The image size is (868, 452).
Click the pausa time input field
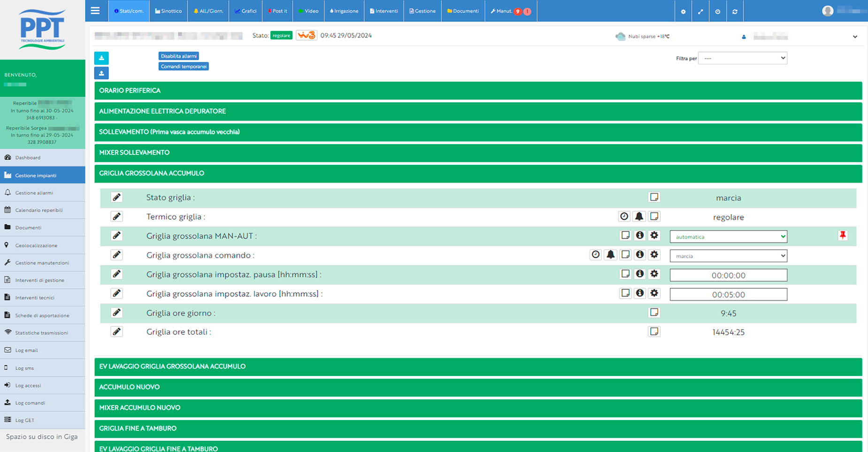[x=729, y=275]
